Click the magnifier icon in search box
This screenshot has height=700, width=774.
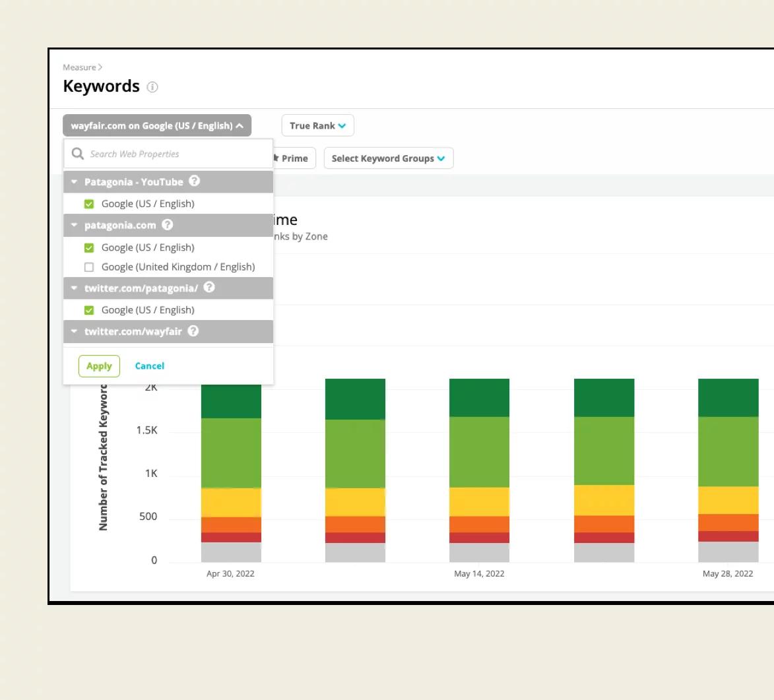(77, 154)
